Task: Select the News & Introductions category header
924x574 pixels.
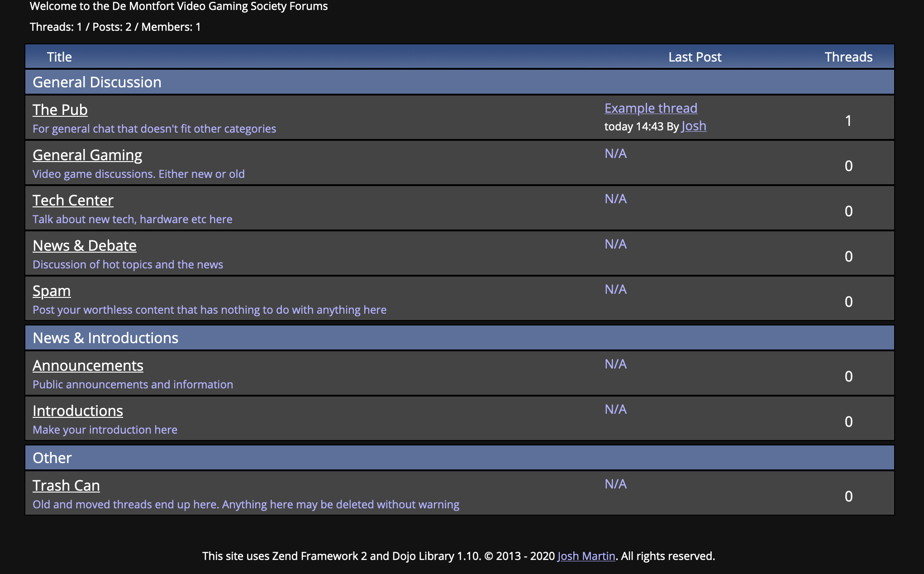Action: [105, 337]
